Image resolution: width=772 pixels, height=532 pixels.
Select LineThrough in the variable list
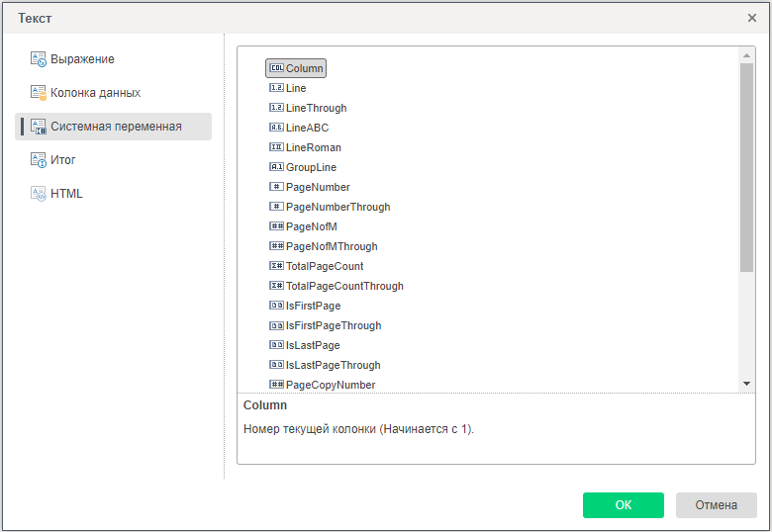(316, 108)
